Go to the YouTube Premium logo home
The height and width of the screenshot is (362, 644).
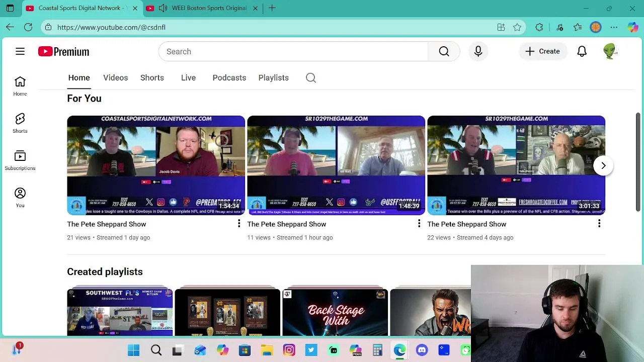click(63, 51)
